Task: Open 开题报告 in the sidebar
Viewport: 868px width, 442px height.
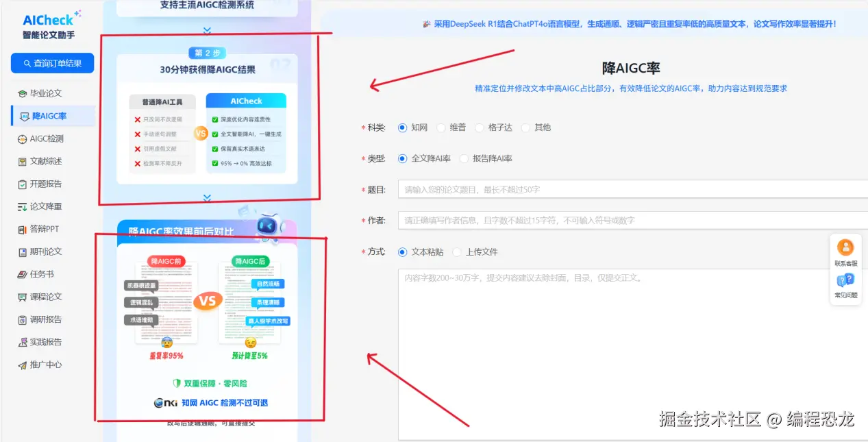Action: tap(45, 184)
